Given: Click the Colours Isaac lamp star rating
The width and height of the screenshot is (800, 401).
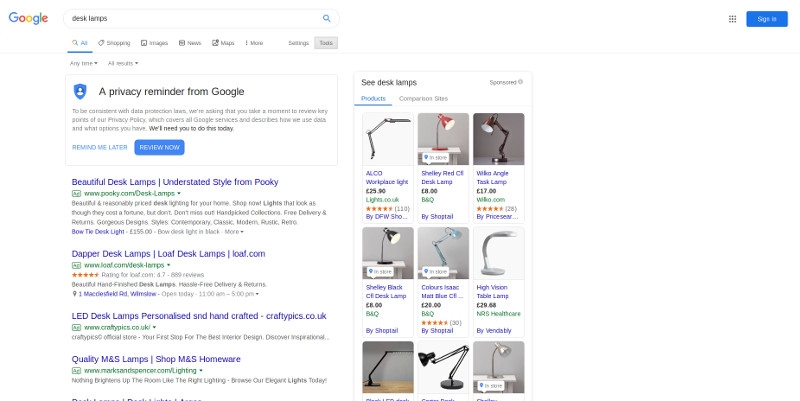Looking at the screenshot, I should tap(435, 323).
